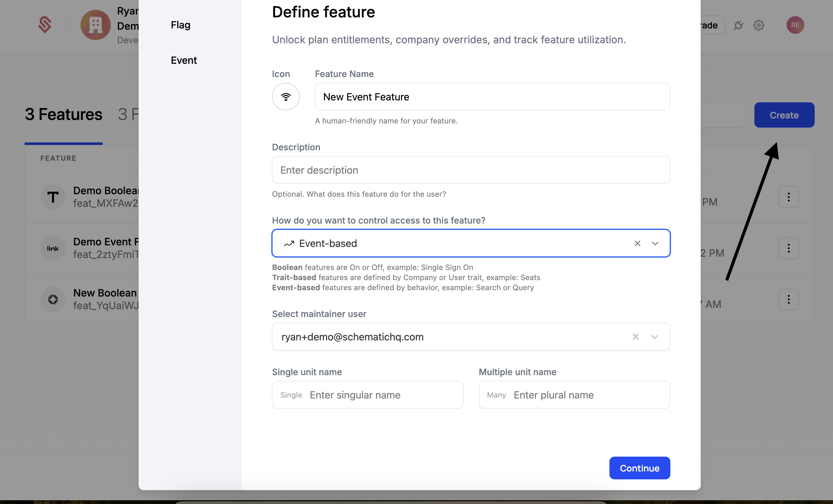The image size is (833, 504).
Task: Open kebab menu on Demo Event row
Action: (788, 248)
